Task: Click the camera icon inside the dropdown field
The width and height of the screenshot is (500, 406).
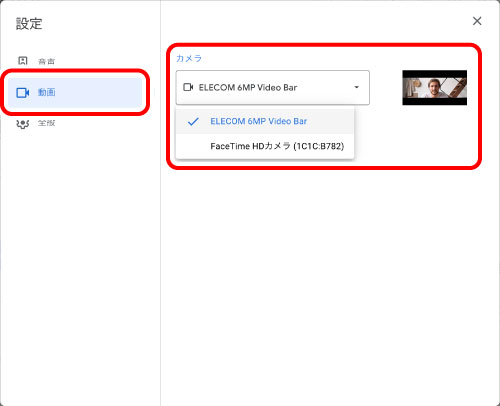Action: [x=188, y=87]
